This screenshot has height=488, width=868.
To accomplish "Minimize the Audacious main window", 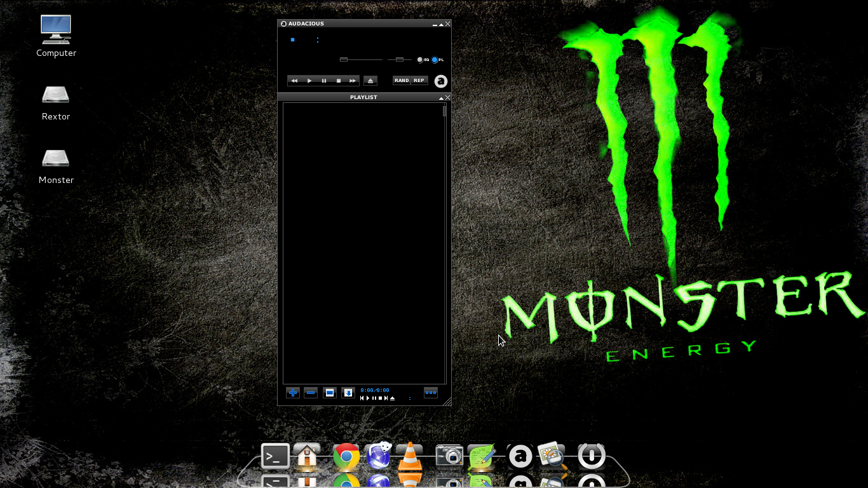I will click(435, 24).
